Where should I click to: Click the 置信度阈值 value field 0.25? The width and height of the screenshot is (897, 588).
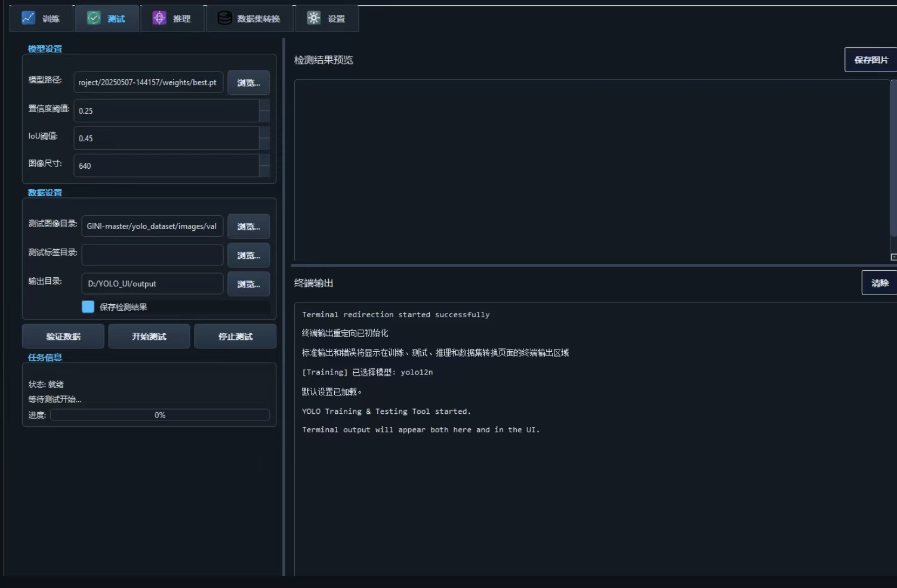point(167,111)
